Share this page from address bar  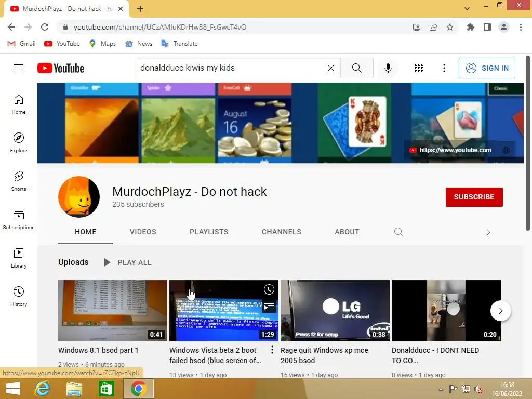click(433, 27)
